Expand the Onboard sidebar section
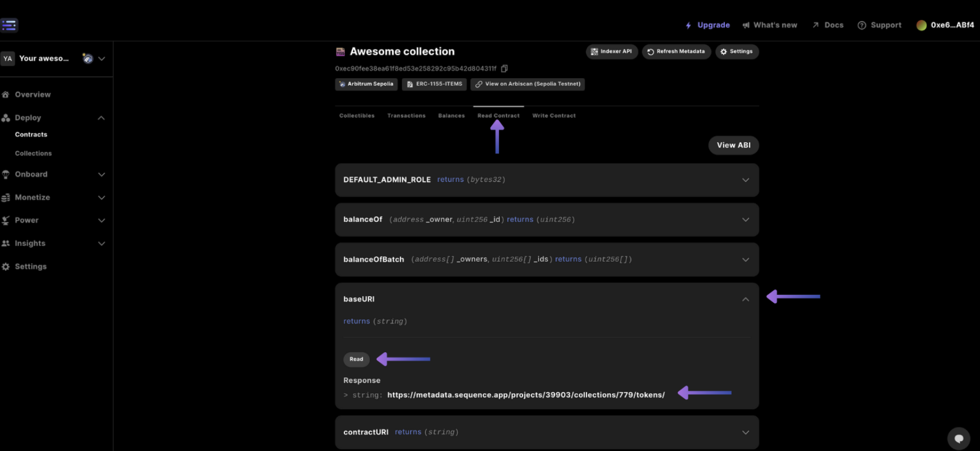 tap(101, 175)
